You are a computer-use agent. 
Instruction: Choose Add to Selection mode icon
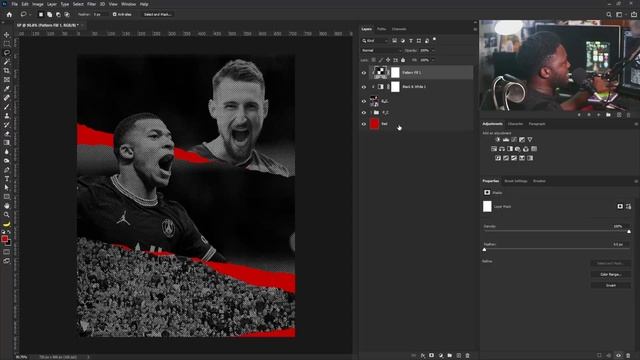[49, 14]
